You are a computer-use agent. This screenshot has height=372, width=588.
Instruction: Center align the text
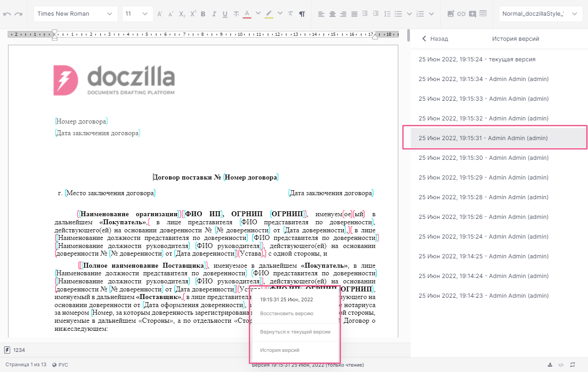(332, 14)
